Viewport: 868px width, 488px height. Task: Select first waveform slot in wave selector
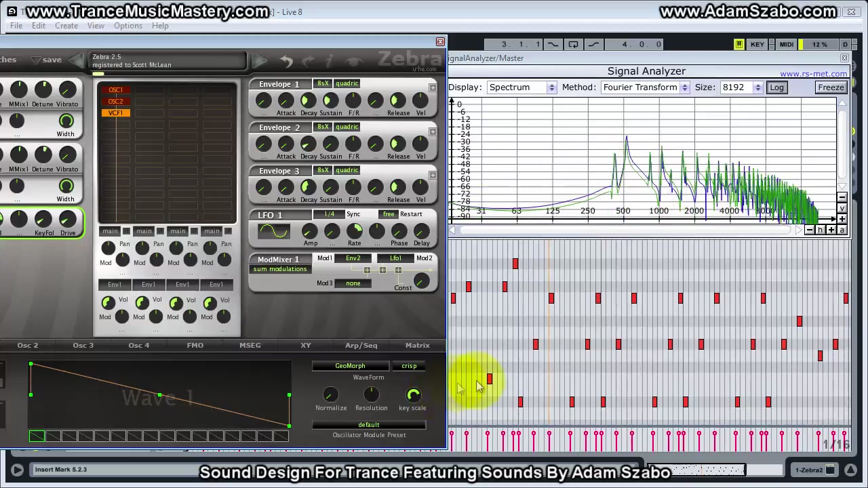click(37, 436)
